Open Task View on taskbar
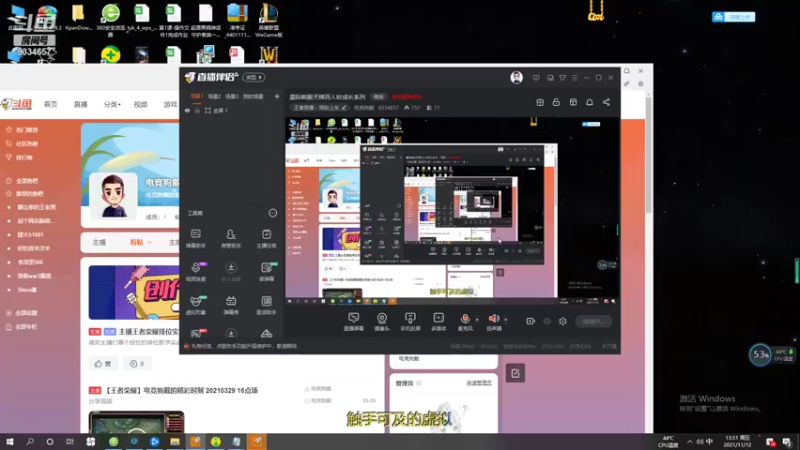Screen dimensions: 800x450 [70, 441]
